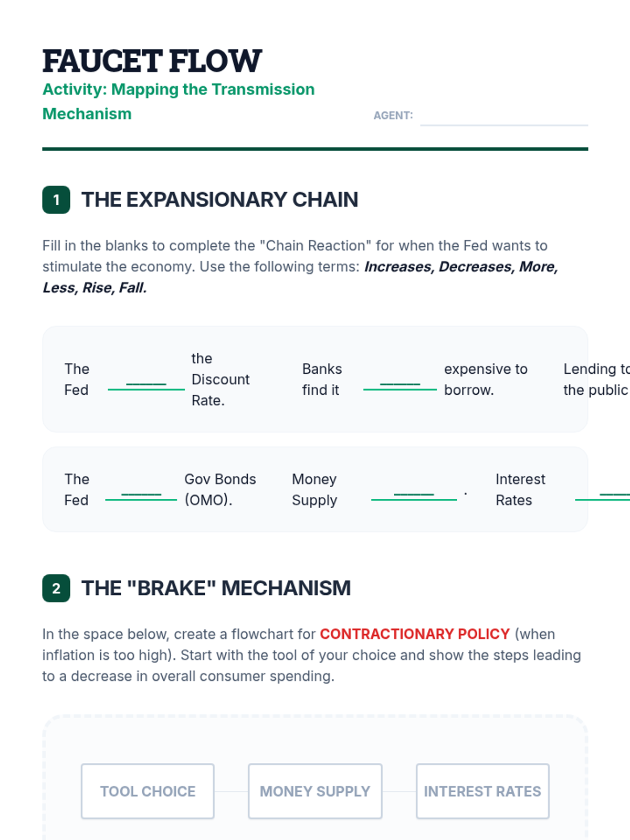This screenshot has width=630, height=840.
Task: Click the "Lending to the public" chain text
Action: 595,380
